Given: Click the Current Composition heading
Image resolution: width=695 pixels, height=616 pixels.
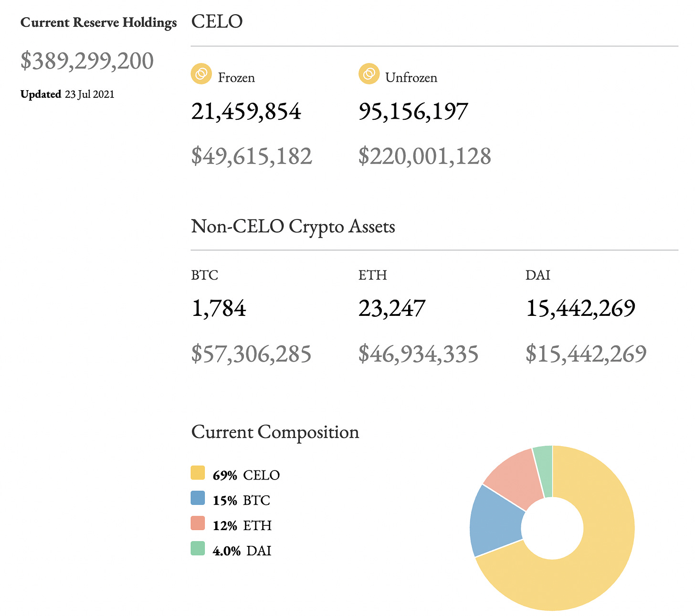Looking at the screenshot, I should [x=275, y=432].
